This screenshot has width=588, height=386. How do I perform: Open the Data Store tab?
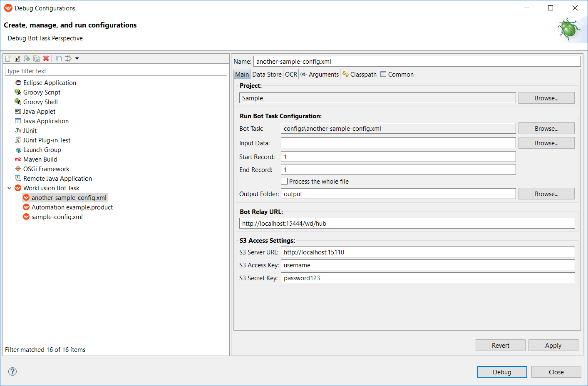267,75
